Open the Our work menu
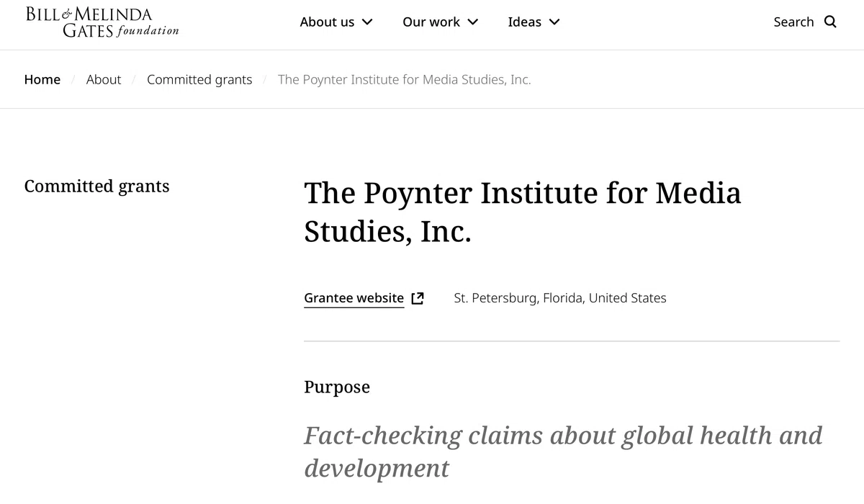The width and height of the screenshot is (864, 504). [440, 22]
